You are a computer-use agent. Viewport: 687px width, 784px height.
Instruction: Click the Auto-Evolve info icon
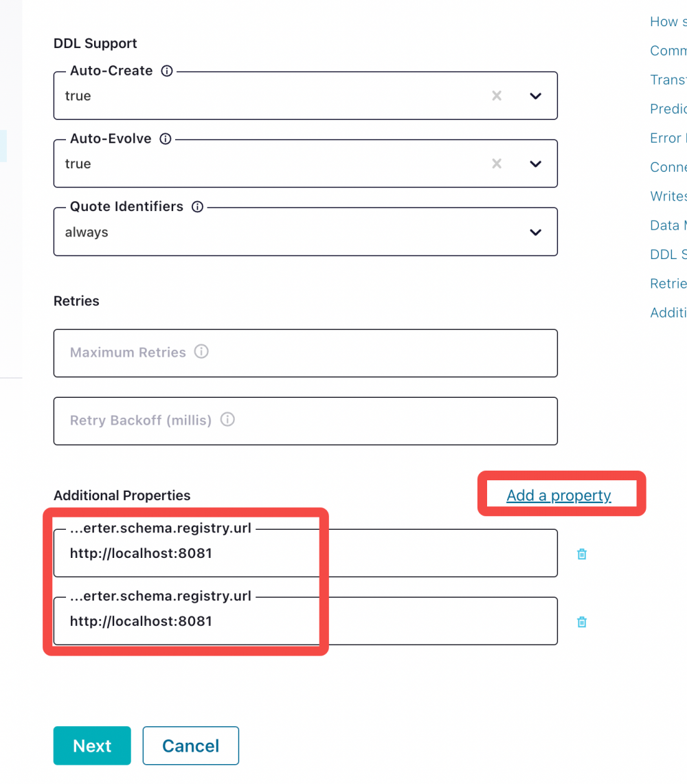pos(166,139)
